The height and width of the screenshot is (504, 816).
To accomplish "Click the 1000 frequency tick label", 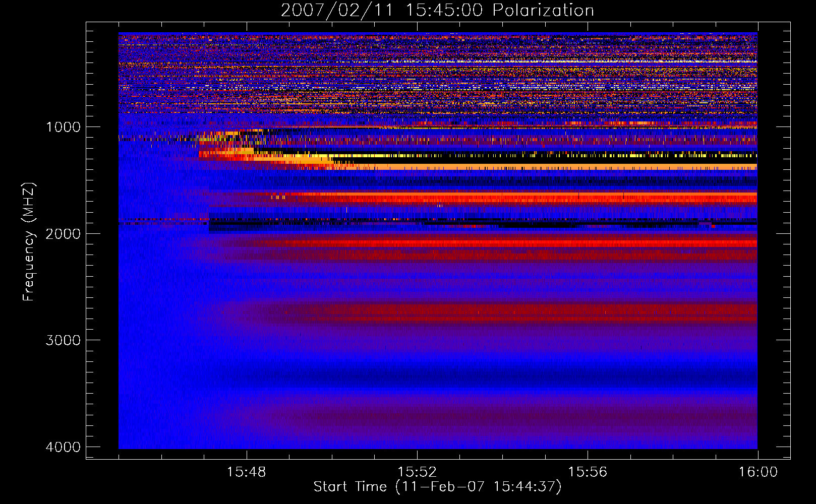I will pyautogui.click(x=63, y=127).
